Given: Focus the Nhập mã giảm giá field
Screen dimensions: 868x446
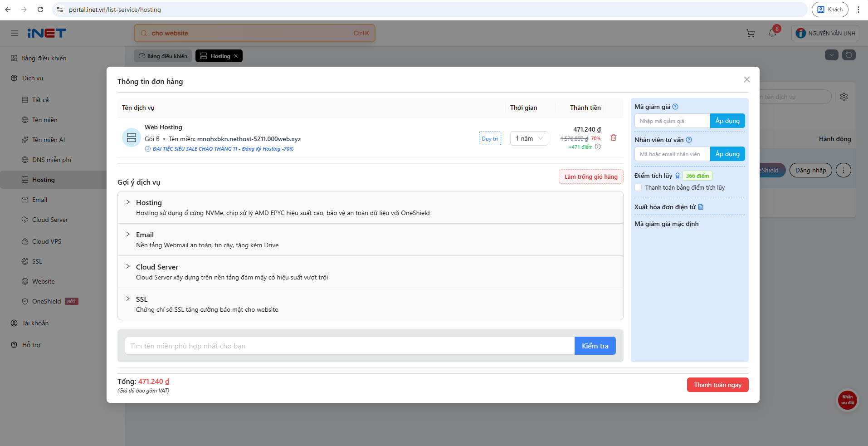Looking at the screenshot, I should tap(672, 121).
